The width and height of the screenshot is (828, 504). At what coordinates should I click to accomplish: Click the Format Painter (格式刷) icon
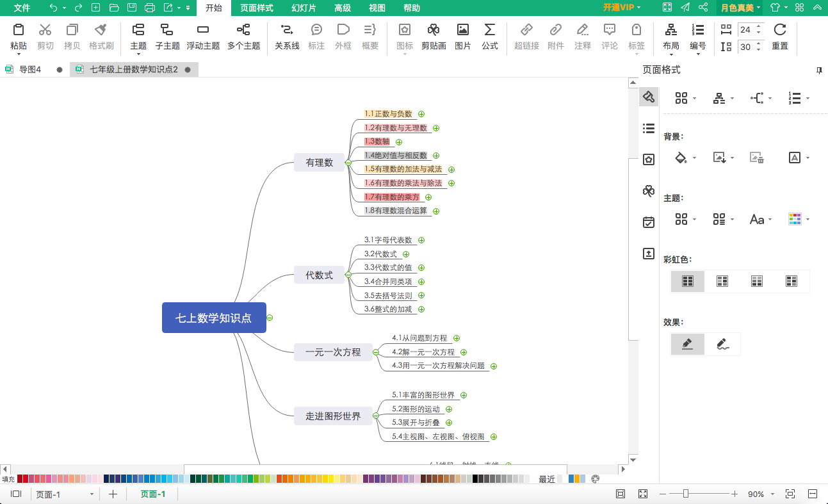coord(101,29)
